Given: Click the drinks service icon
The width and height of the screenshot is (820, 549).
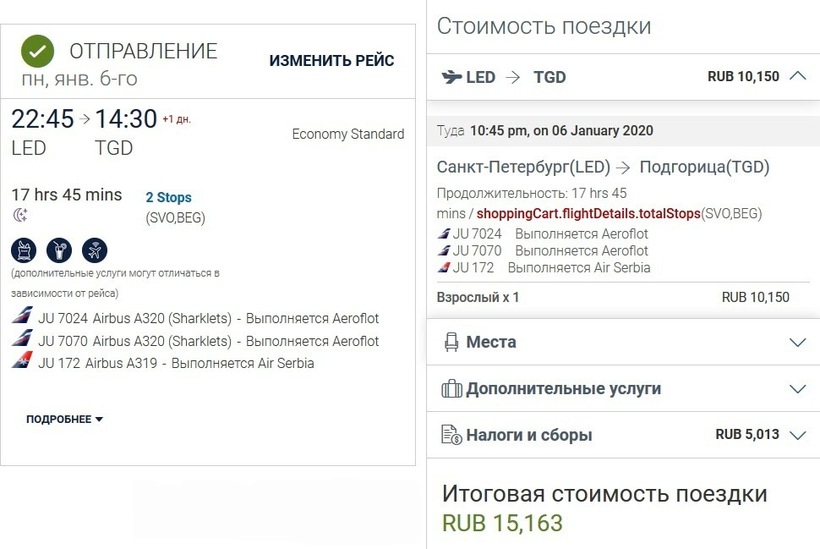Looking at the screenshot, I should tap(58, 250).
